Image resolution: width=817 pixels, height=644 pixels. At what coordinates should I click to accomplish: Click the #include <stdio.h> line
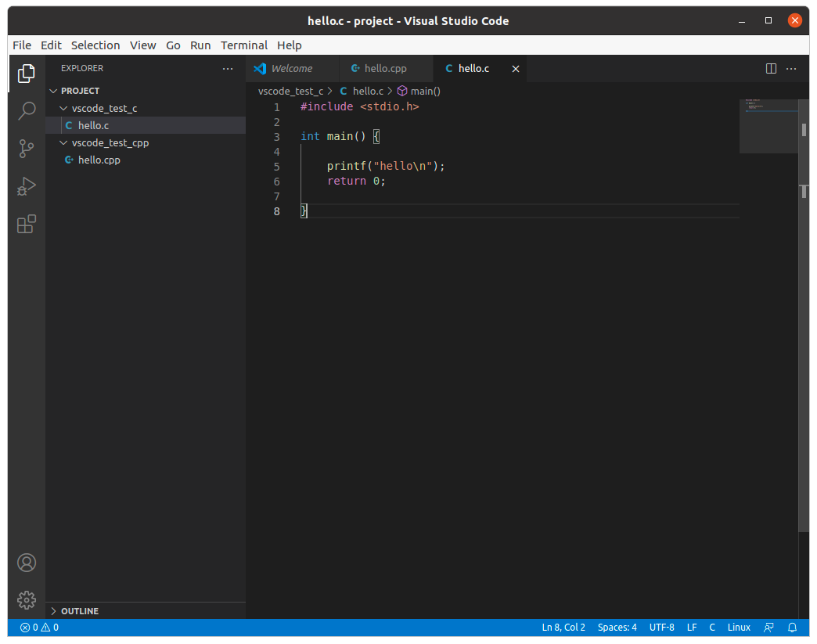(359, 107)
